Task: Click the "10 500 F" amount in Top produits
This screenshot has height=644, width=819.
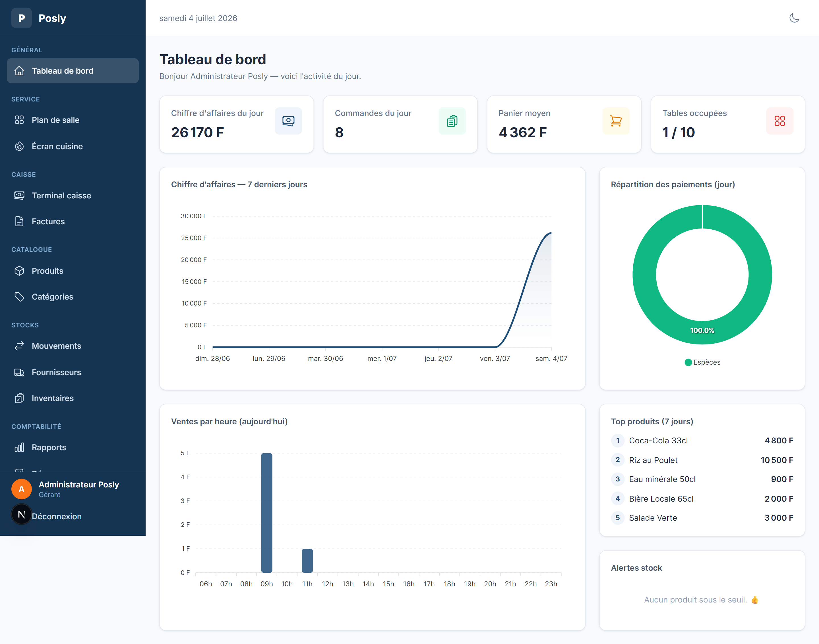Action: (777, 460)
